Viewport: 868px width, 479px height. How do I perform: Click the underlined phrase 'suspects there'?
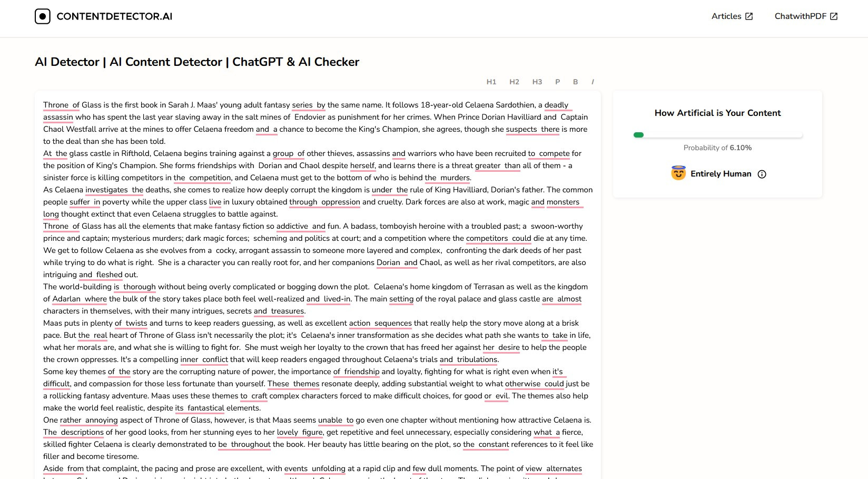click(532, 129)
